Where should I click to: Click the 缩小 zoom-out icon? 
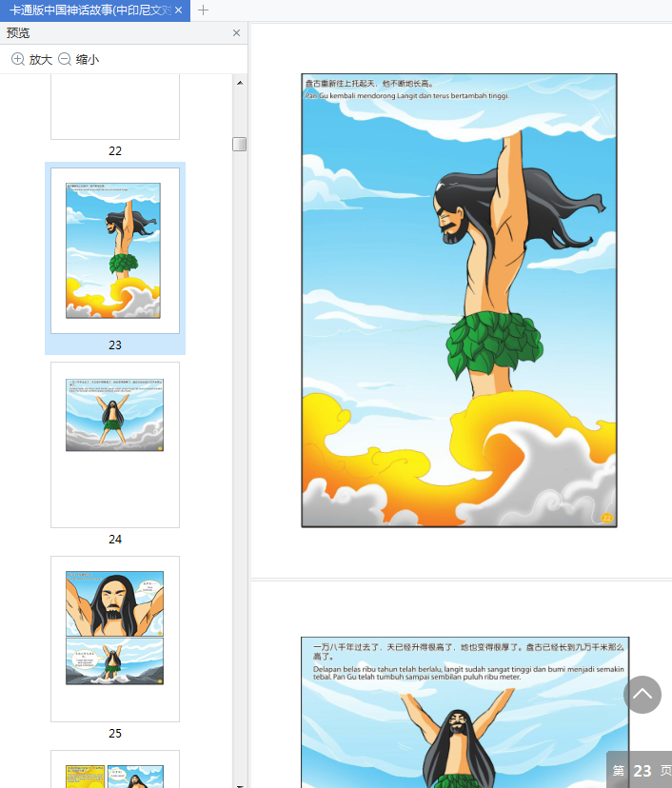[65, 59]
